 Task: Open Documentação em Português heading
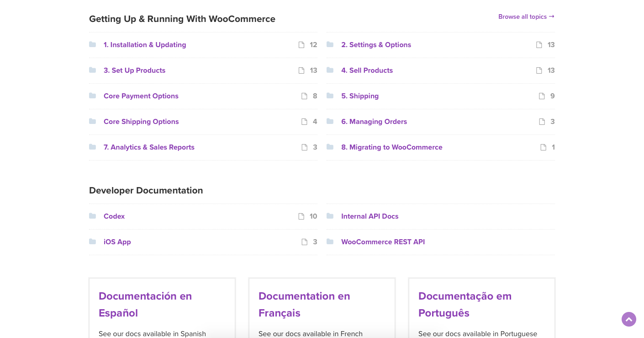click(x=465, y=304)
